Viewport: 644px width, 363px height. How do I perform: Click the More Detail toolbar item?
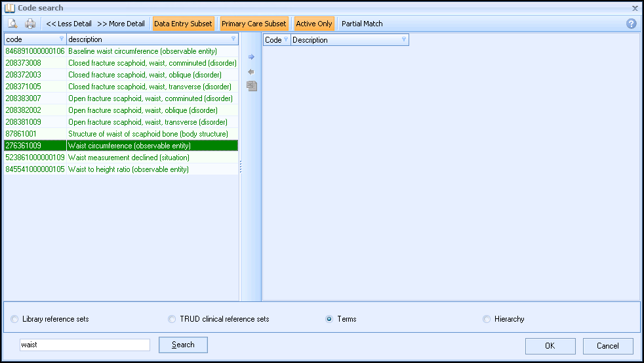pos(121,24)
